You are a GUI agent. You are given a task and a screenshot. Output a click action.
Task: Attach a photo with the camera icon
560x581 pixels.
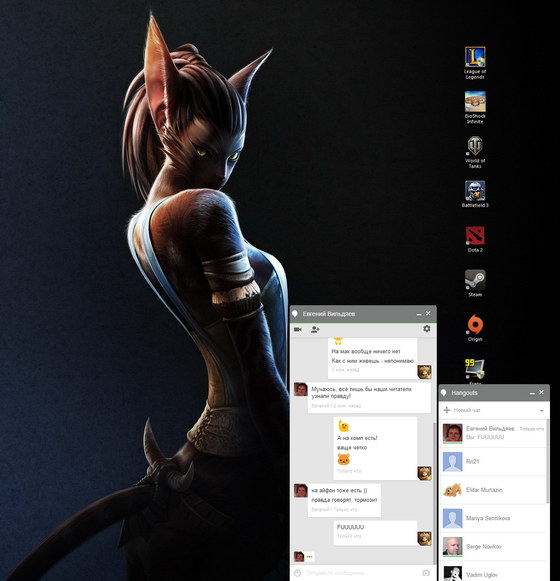click(426, 573)
